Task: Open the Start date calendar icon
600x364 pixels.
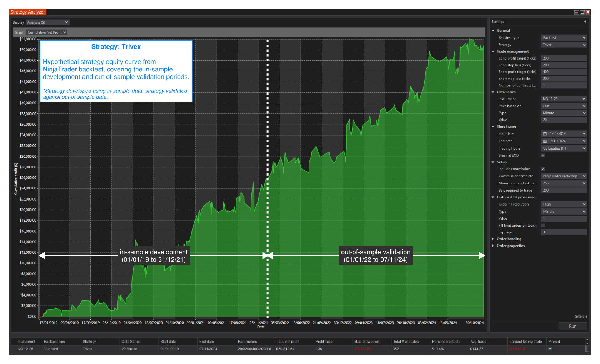Action: coord(545,134)
